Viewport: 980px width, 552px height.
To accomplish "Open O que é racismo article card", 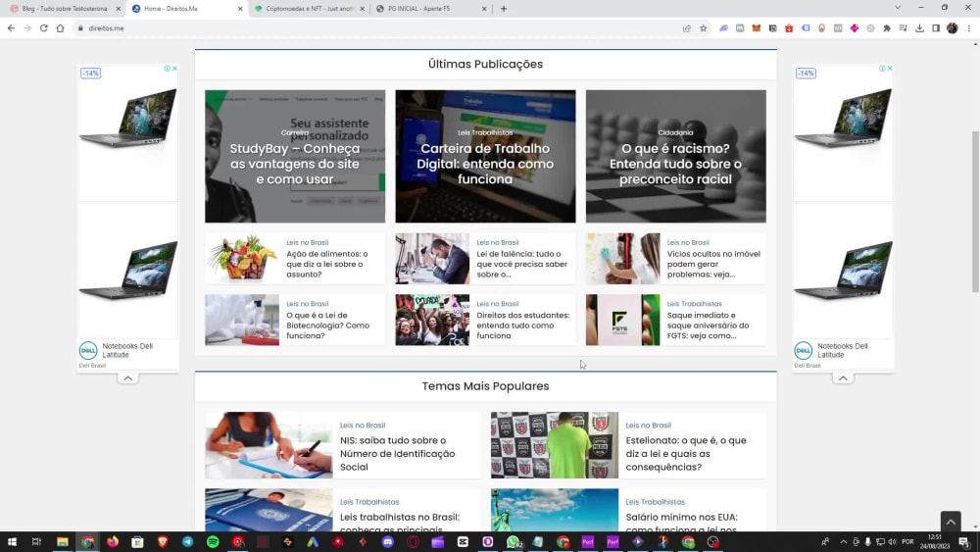I will click(675, 156).
